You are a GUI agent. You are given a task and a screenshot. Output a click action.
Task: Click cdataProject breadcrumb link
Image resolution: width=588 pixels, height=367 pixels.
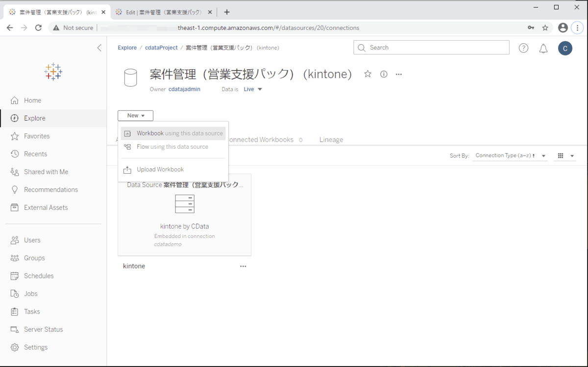pyautogui.click(x=161, y=48)
